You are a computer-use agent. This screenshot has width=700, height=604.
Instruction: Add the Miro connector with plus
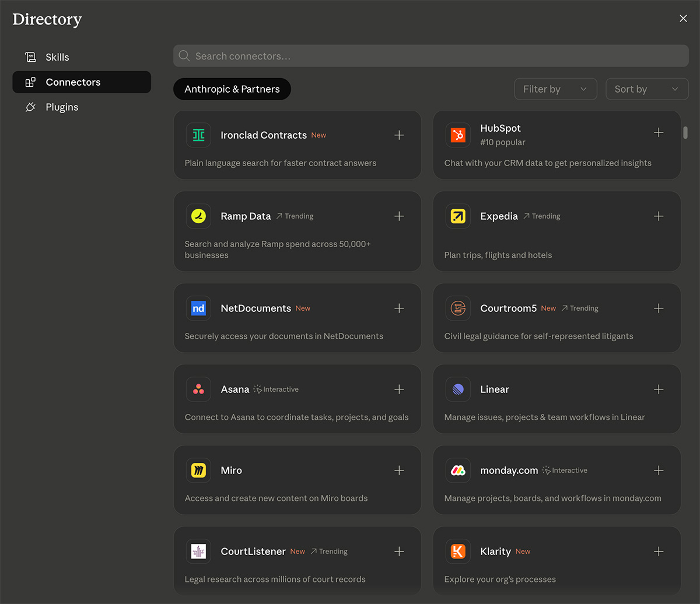[x=399, y=470]
